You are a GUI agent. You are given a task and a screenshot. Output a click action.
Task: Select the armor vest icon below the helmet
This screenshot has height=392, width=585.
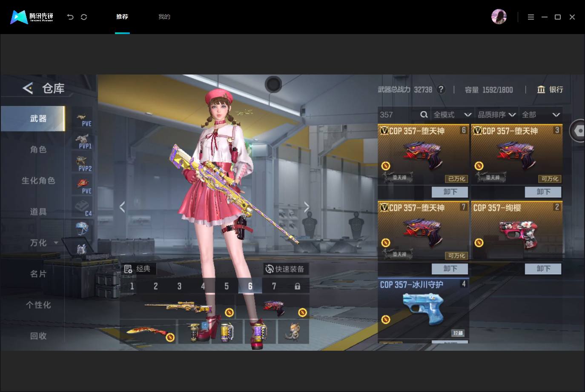point(82,249)
